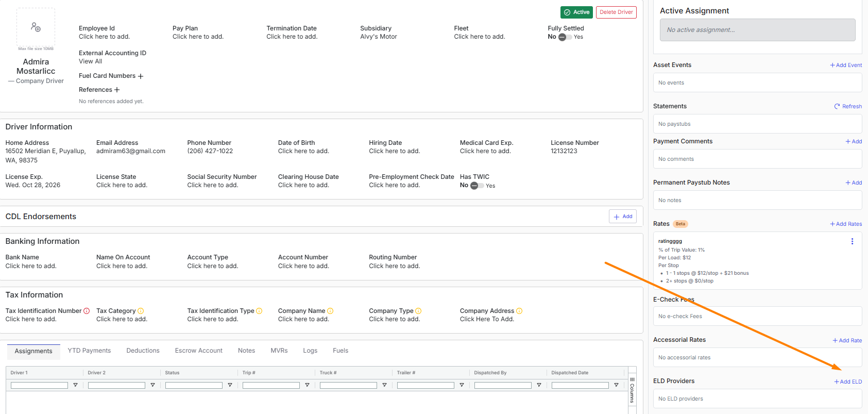Add a fuel card number plus icon
Viewport: 868px width, 414px height.
(x=141, y=76)
